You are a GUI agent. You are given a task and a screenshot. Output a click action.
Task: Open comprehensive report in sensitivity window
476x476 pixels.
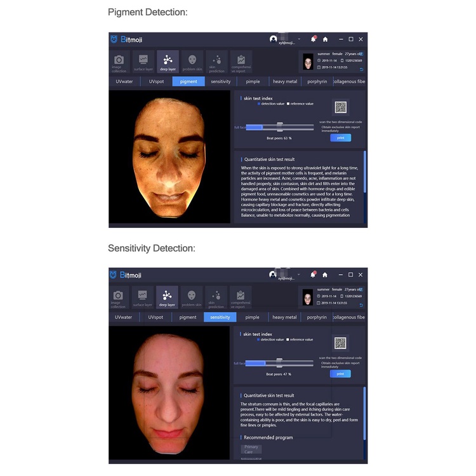(x=241, y=298)
